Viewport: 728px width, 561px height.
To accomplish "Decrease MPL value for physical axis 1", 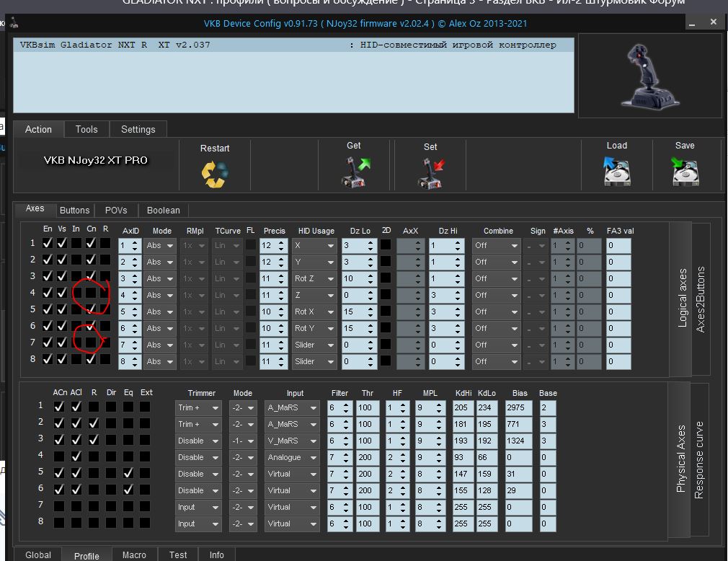I will tap(439, 411).
